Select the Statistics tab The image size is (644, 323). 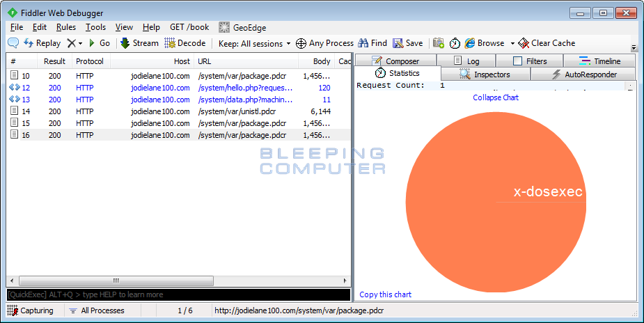pos(397,73)
